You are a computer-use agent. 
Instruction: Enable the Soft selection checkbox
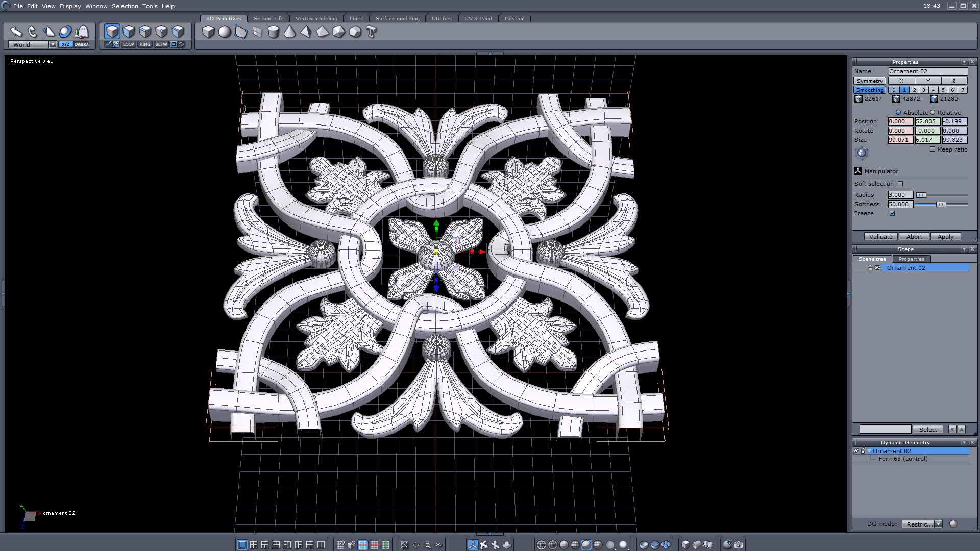pyautogui.click(x=900, y=184)
